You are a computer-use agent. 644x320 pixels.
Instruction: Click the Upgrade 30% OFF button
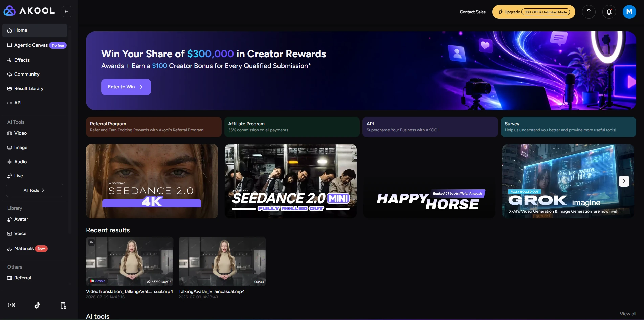(534, 12)
